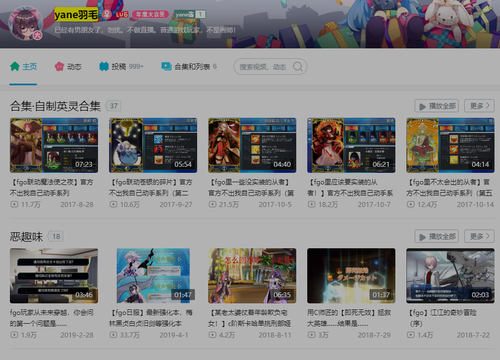Click the profile bio text line
The width and height of the screenshot is (500, 360).
coord(145,30)
